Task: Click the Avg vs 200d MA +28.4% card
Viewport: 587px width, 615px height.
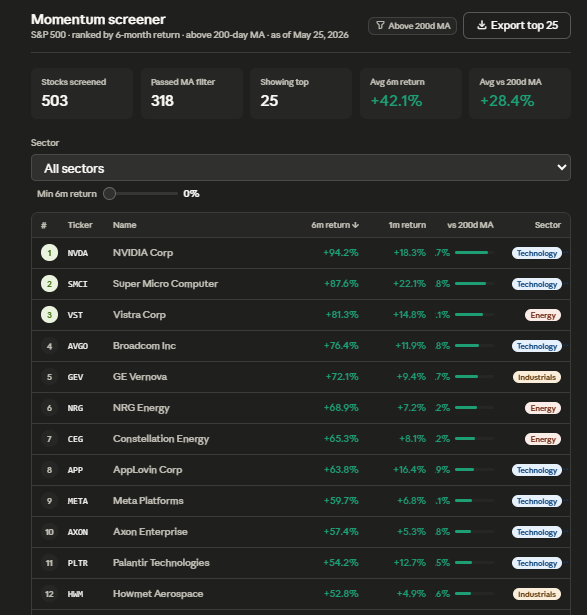Action: click(x=520, y=93)
